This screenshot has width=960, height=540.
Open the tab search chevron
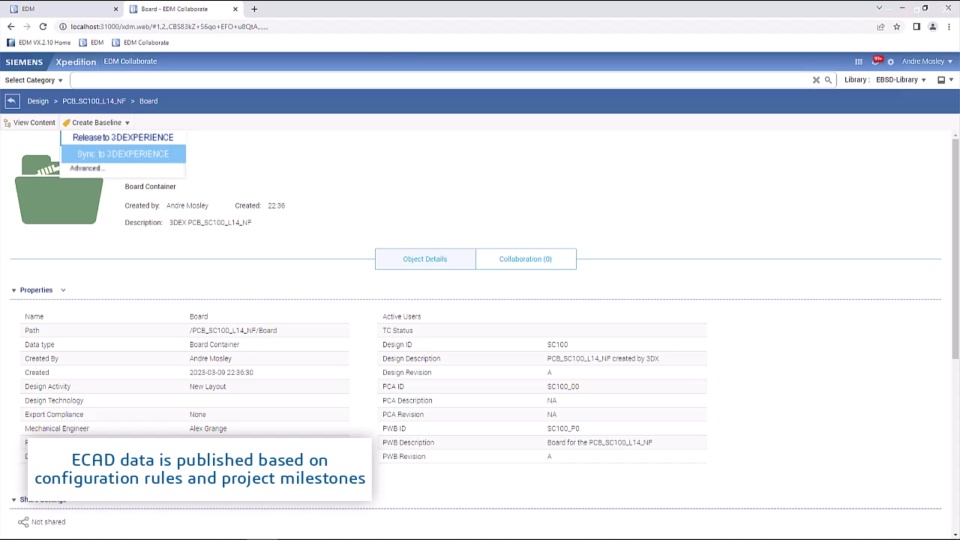(x=879, y=8)
